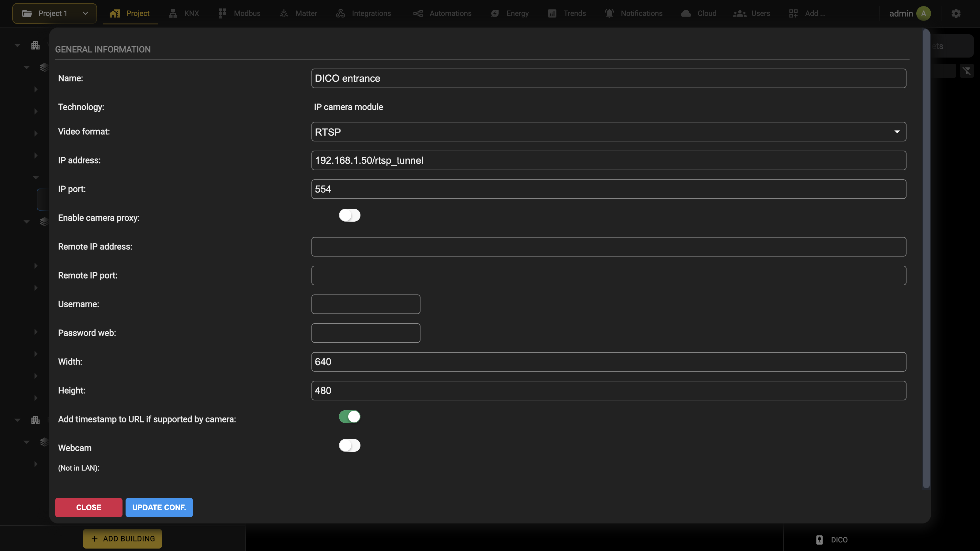Click the folder icon in project selector
Screen dimensions: 980x551
pyautogui.click(x=27, y=13)
